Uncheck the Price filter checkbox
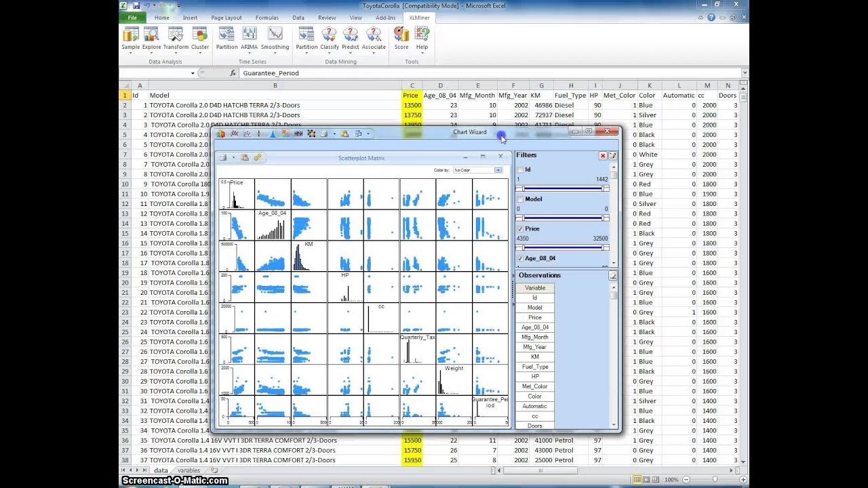 pyautogui.click(x=520, y=229)
